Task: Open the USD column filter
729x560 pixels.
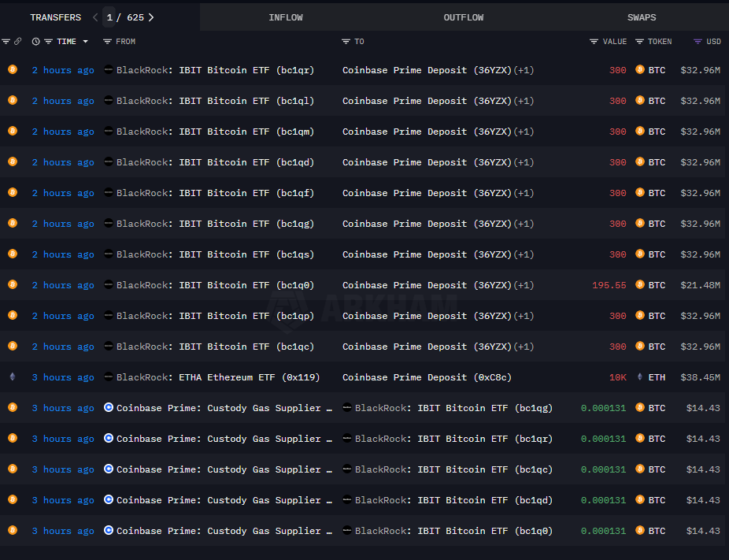Action: point(698,42)
